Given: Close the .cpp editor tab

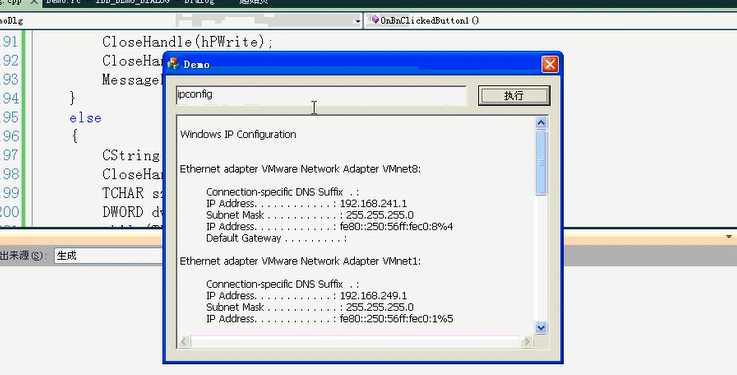Looking at the screenshot, I should 34,2.
